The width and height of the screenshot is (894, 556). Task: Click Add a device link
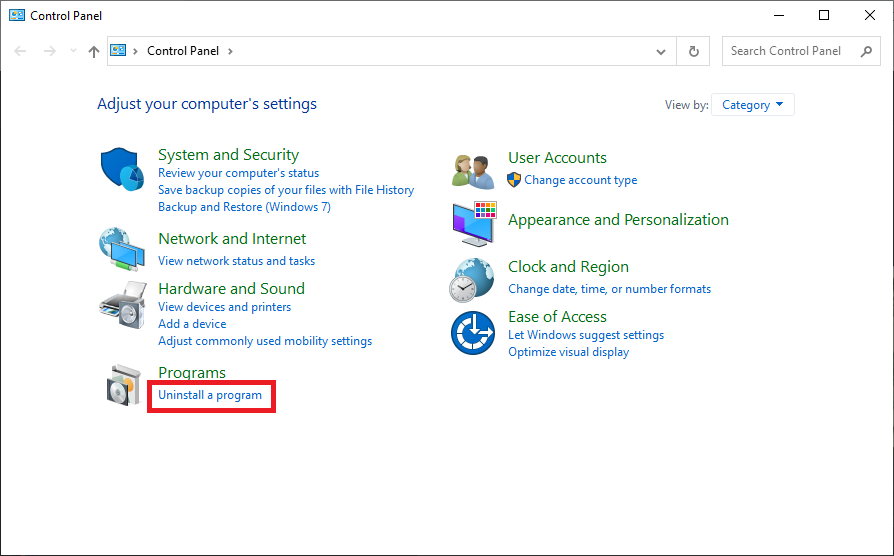192,324
